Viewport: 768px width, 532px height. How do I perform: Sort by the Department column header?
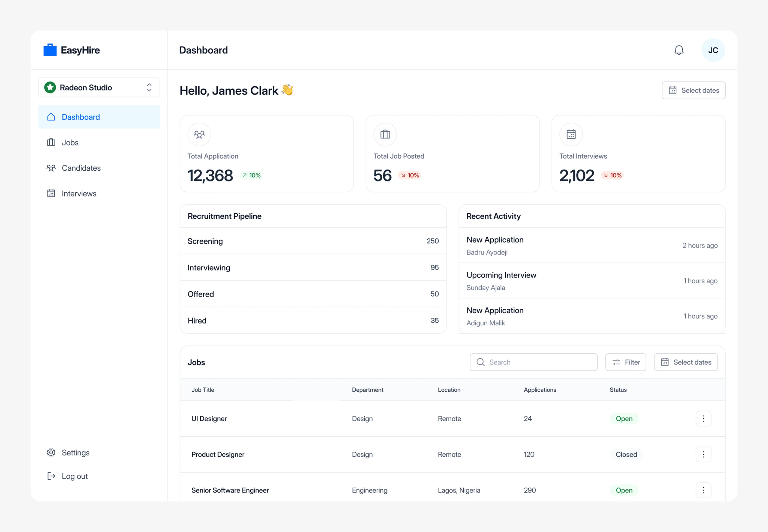pos(367,390)
